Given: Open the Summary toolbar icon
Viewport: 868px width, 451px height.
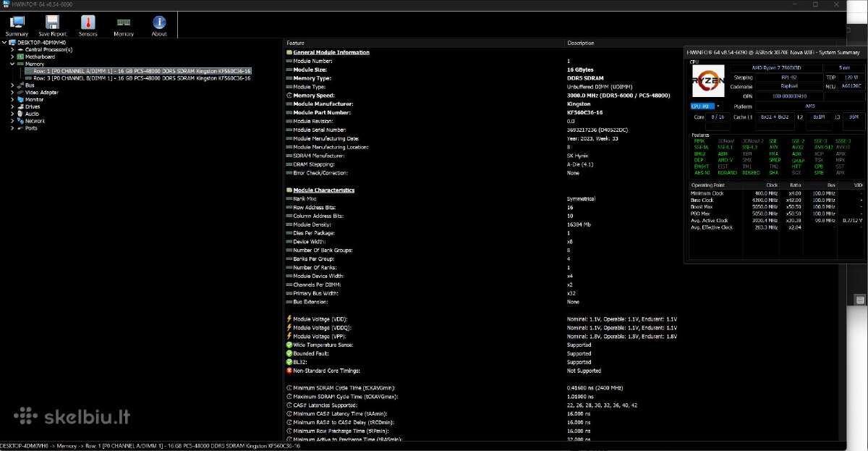Looking at the screenshot, I should click(x=17, y=22).
